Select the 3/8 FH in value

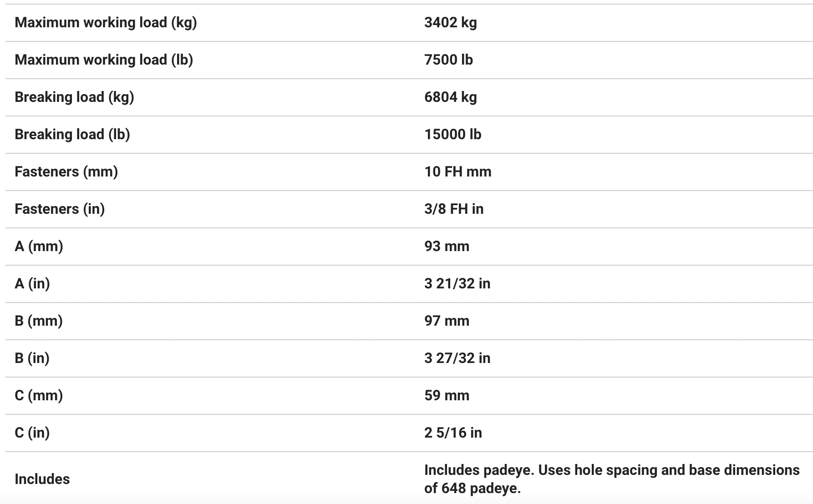point(454,209)
